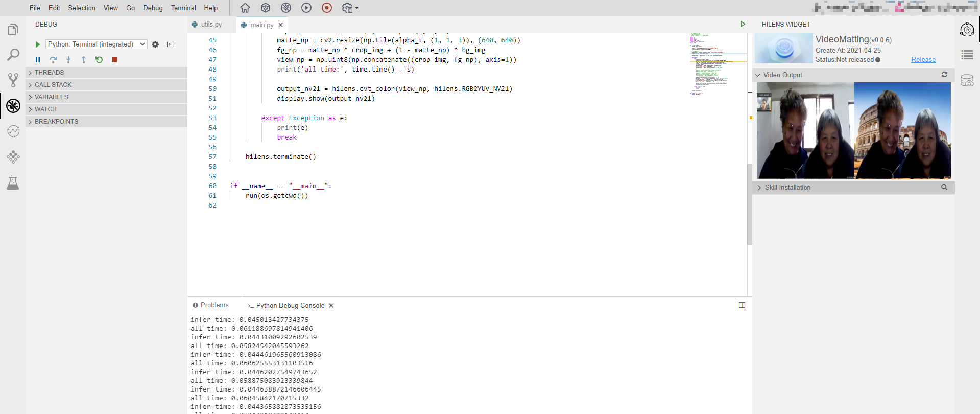Click search icon in Skill Installation header
Image resolution: width=980 pixels, height=414 pixels.
pos(945,187)
